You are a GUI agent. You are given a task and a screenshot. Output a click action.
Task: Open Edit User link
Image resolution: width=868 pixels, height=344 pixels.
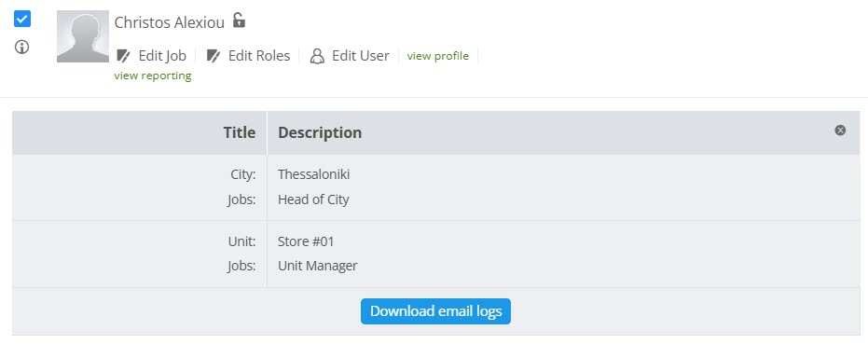pos(361,56)
